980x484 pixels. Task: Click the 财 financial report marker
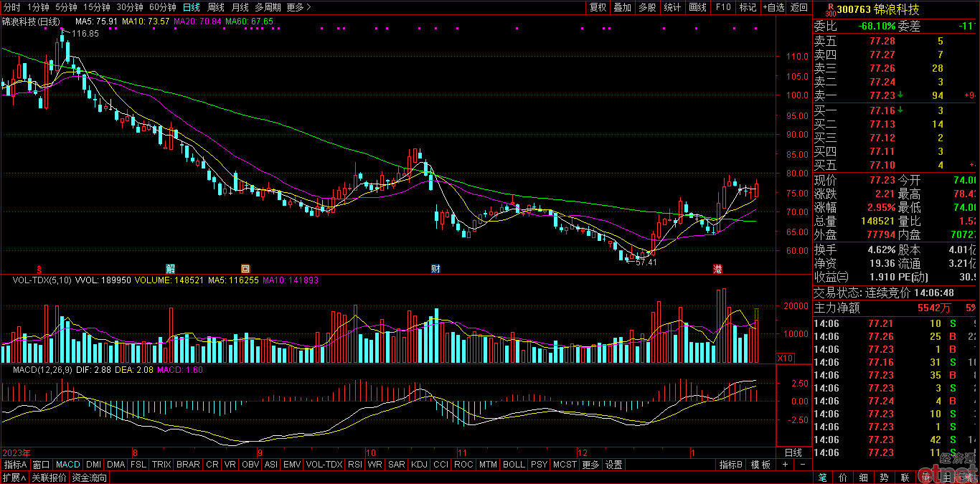point(435,268)
